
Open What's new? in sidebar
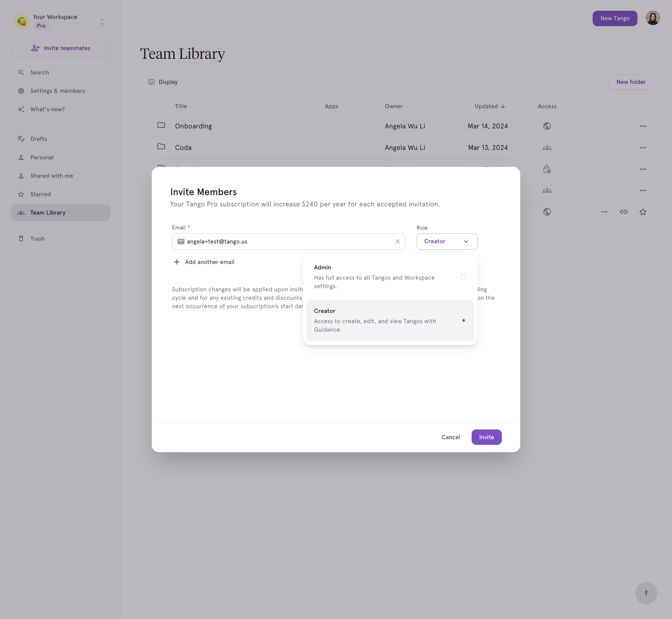coord(61,109)
